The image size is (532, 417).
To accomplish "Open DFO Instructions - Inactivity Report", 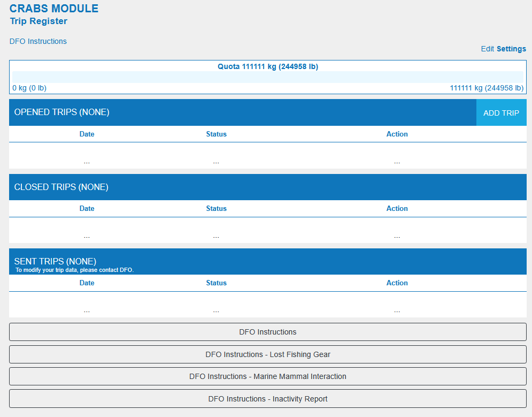I will click(267, 399).
